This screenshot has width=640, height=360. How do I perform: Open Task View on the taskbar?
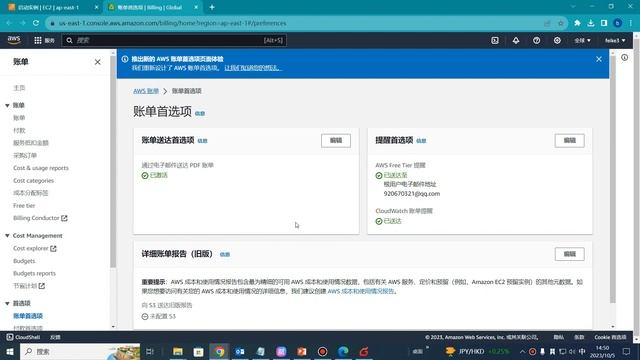(x=150, y=351)
